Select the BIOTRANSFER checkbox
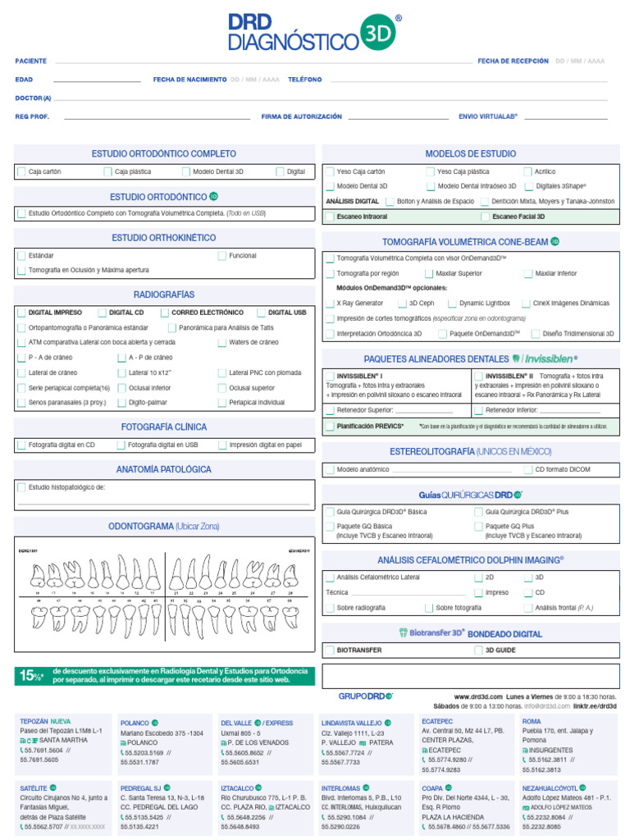The width and height of the screenshot is (630, 840). pyautogui.click(x=330, y=650)
